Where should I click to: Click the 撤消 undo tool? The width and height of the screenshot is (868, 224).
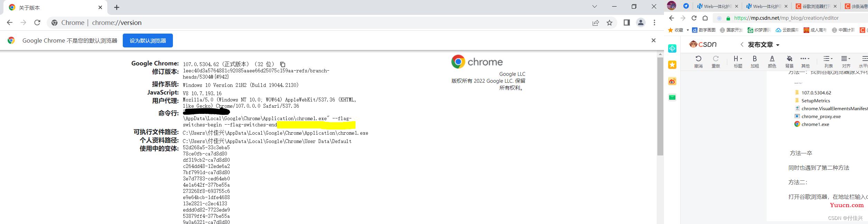698,62
